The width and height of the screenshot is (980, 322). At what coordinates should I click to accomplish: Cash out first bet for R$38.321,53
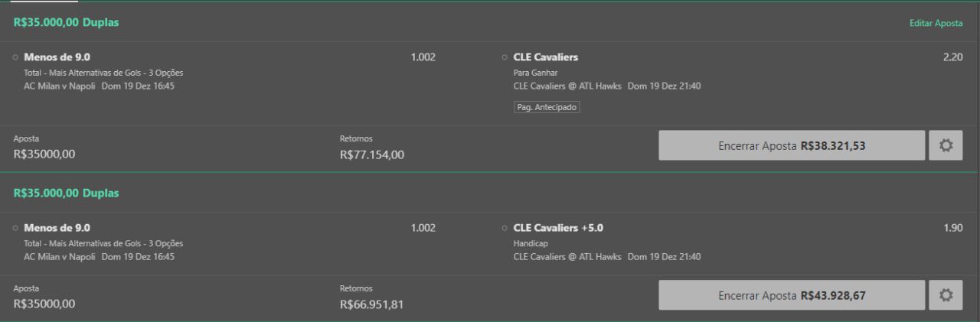point(792,145)
